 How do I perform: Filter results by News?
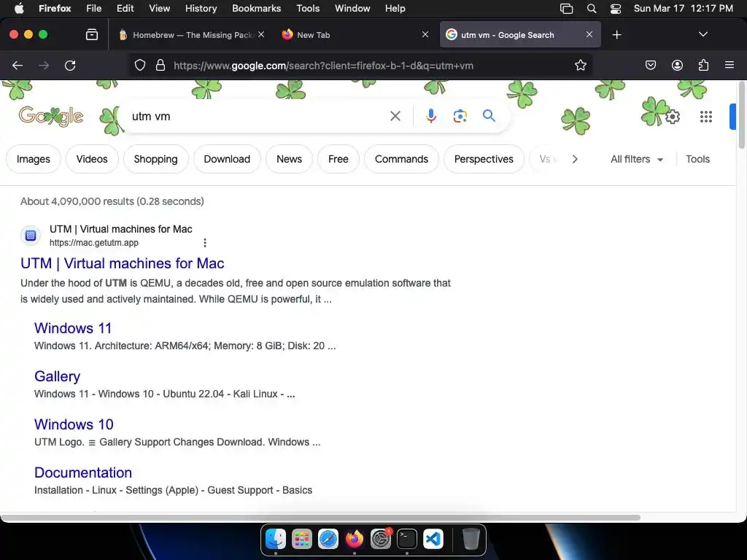tap(289, 159)
